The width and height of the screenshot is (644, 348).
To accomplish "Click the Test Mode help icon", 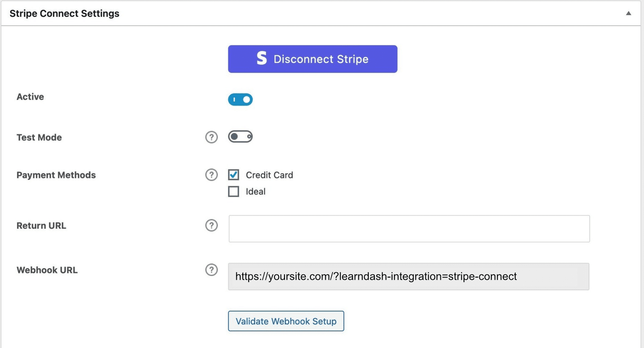I will (x=211, y=137).
